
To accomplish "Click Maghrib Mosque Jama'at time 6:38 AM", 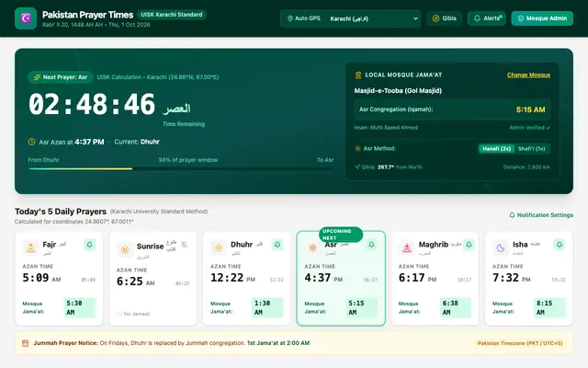I will [456, 307].
